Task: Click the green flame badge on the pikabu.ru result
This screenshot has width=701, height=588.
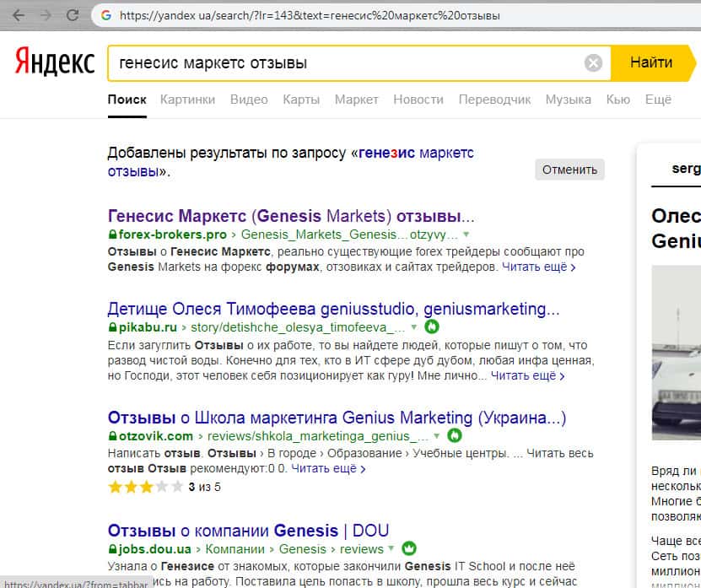Action: 432,326
